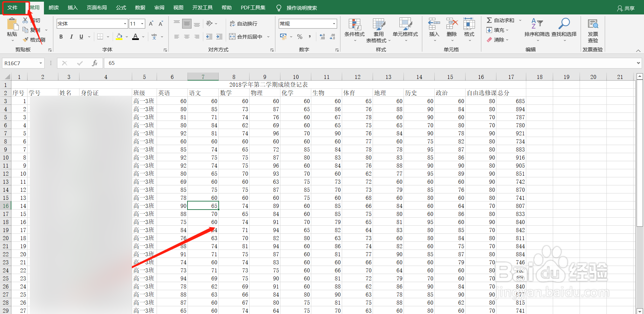Click the Name Box showing R16C7
The width and height of the screenshot is (644, 314).
(23, 63)
